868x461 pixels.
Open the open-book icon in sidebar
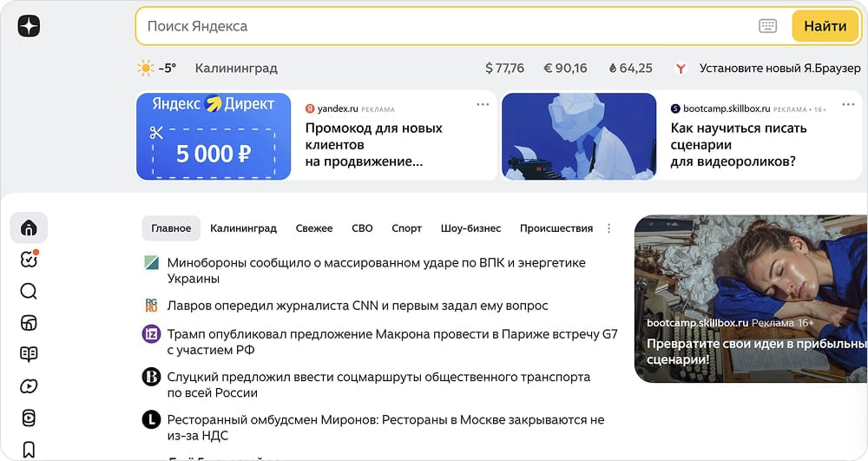point(29,354)
